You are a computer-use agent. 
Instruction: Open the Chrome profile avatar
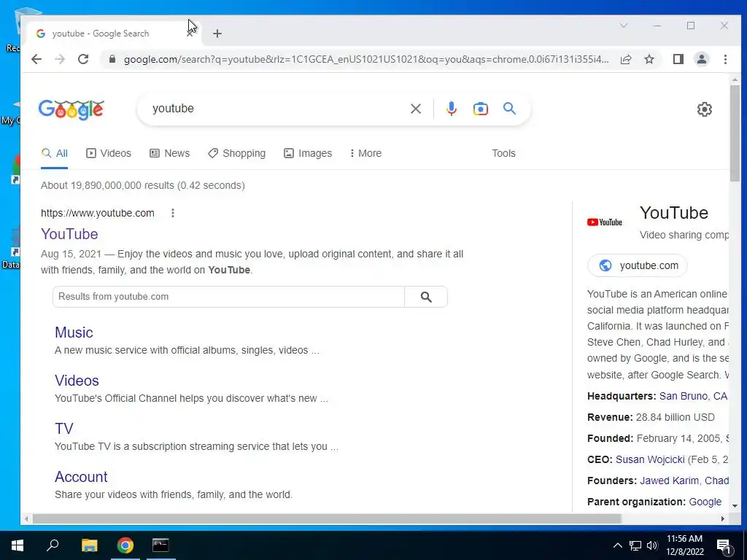click(702, 59)
